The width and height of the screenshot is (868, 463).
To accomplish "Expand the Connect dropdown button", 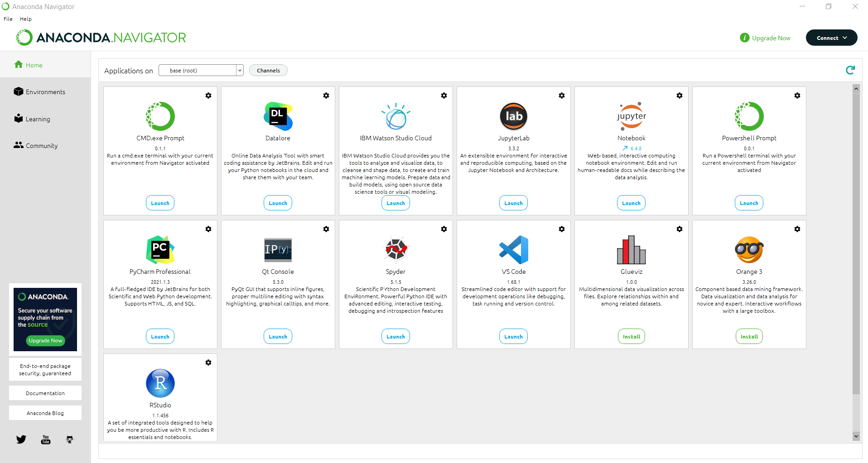I will pos(831,38).
